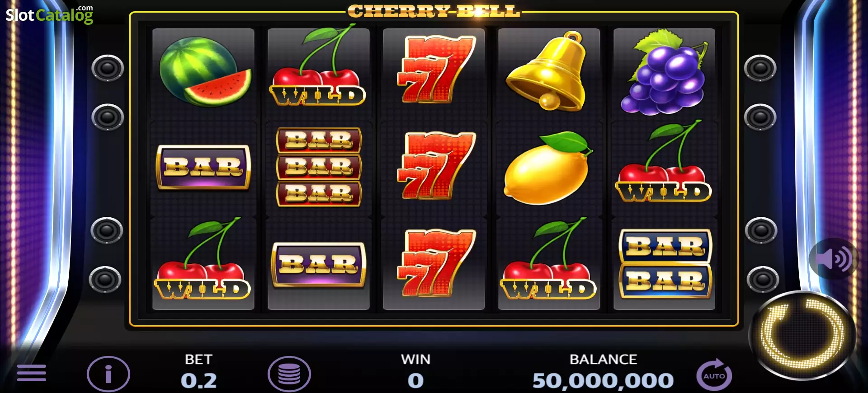Click the triple BAR symbol
Screen dimensions: 868x393
pyautogui.click(x=319, y=167)
